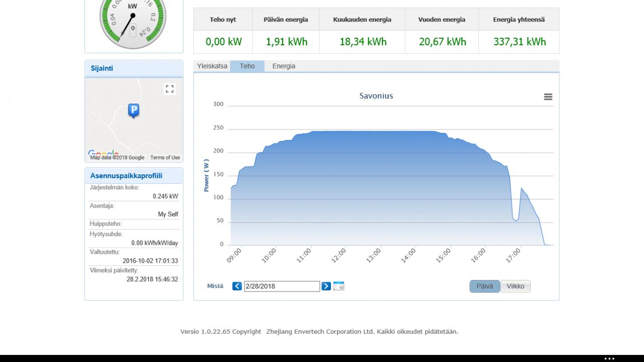Click the Sijainti panel header
Screen dimensions: 644x362
coord(134,68)
